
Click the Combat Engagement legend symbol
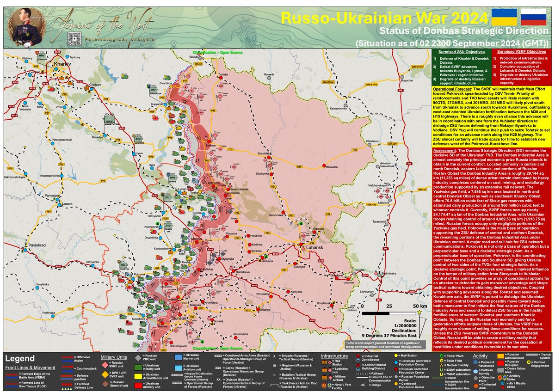(x=529, y=362)
